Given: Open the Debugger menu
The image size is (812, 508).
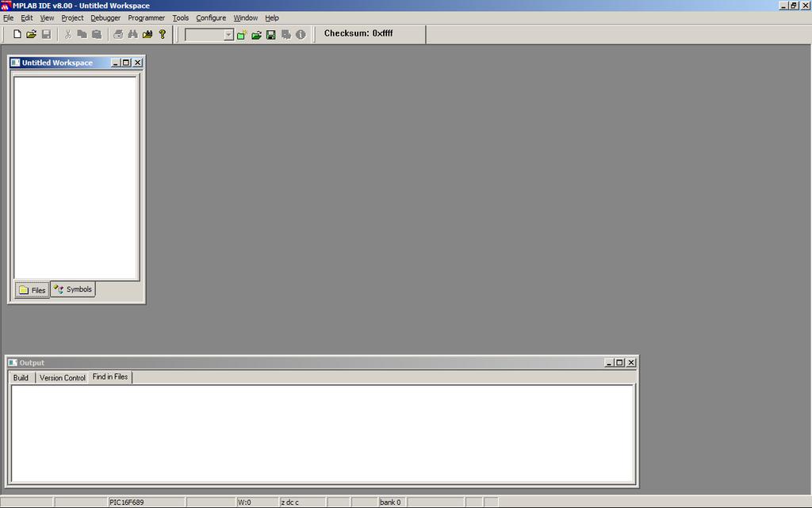Looking at the screenshot, I should (105, 17).
